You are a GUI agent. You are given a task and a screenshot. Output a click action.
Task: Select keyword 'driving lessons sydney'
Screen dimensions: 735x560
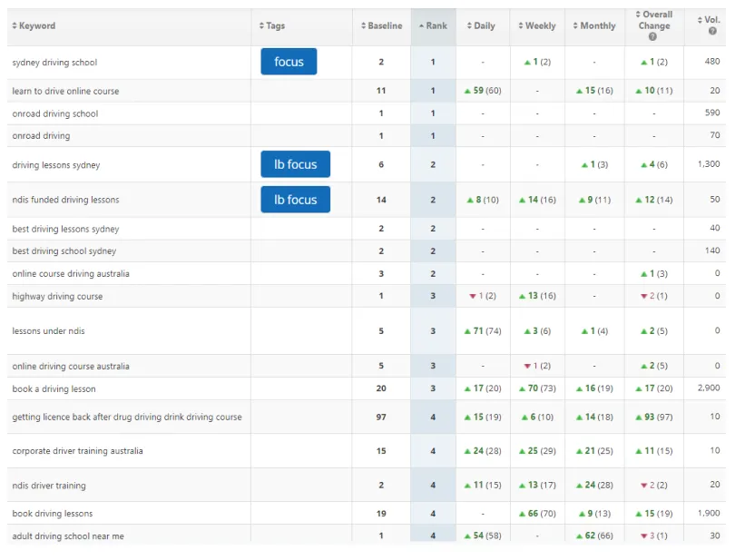55,165
